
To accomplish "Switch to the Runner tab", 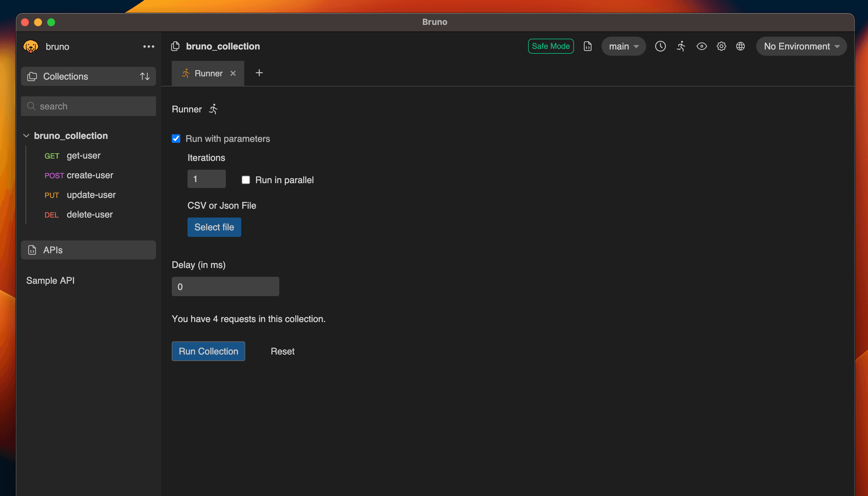I will pos(208,73).
